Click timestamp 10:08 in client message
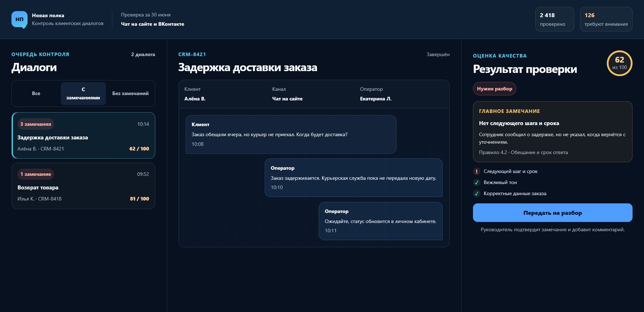This screenshot has height=312, width=644. coord(197,144)
